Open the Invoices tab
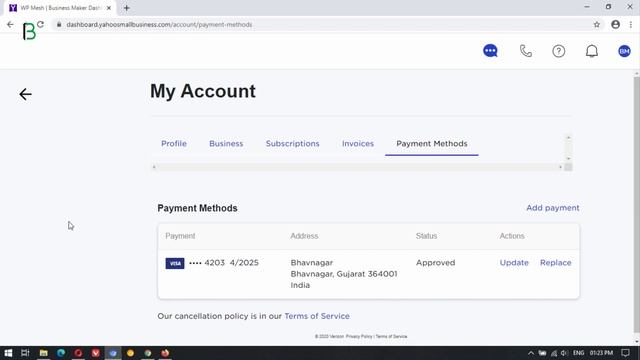The width and height of the screenshot is (640, 360). pos(358,144)
